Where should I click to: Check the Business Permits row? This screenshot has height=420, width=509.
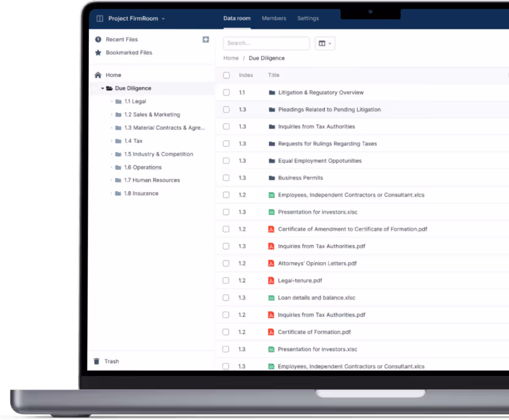tap(226, 178)
